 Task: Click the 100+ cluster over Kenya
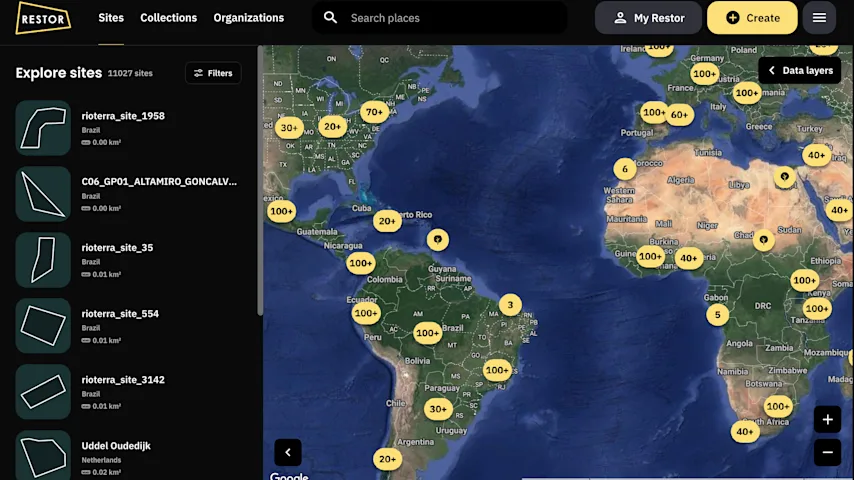804,281
